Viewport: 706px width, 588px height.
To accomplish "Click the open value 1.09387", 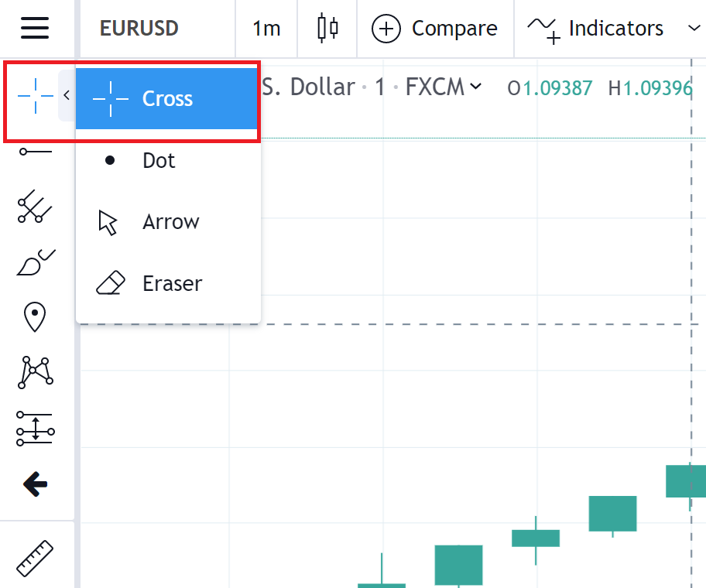I will tap(557, 88).
